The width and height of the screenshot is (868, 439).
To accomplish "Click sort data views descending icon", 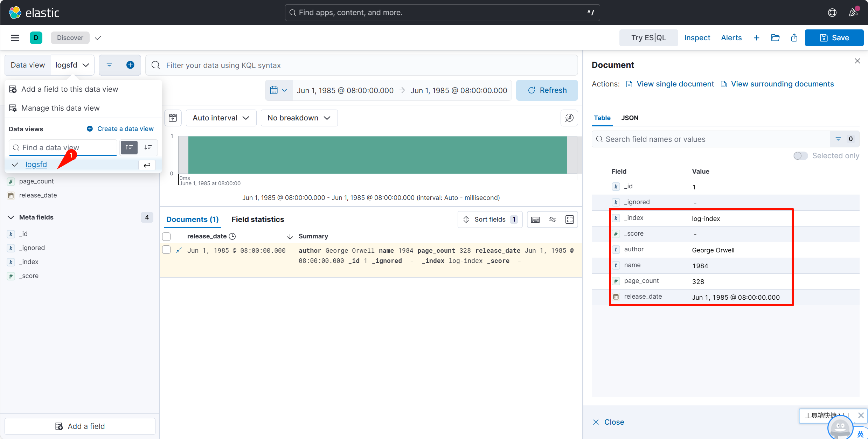I will coord(148,147).
